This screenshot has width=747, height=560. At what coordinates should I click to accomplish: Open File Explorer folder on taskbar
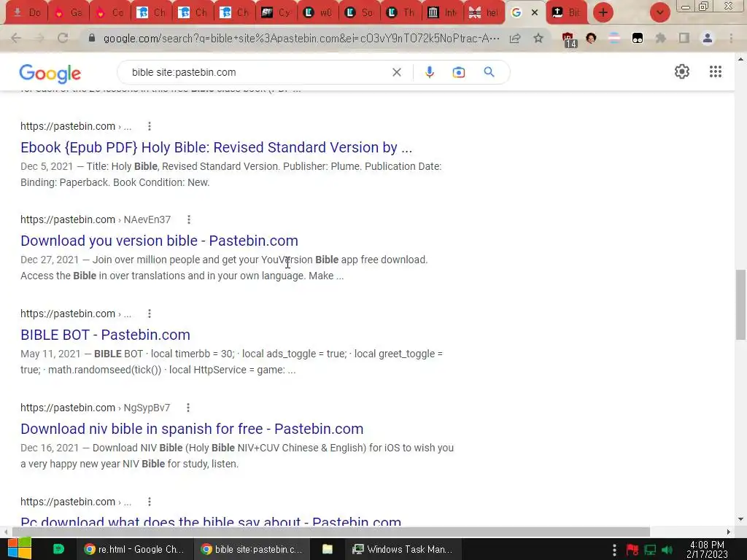coord(328,549)
